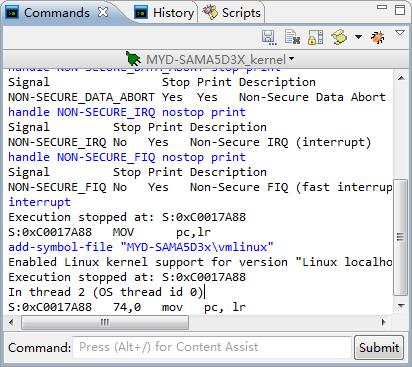The height and width of the screenshot is (367, 412).
Task: Click the yellow scripts export icon
Action: pos(339,37)
